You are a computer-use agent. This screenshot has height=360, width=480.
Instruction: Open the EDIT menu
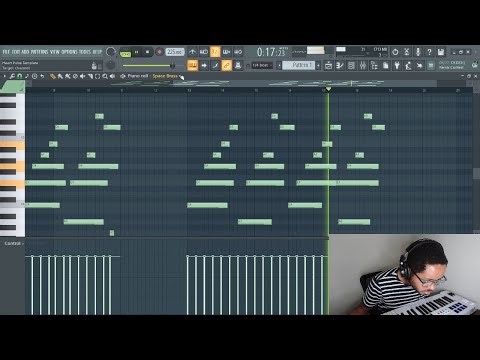(x=16, y=52)
